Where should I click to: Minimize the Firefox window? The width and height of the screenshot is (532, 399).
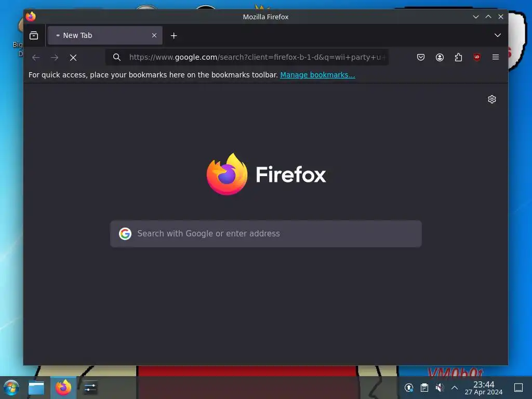(476, 17)
